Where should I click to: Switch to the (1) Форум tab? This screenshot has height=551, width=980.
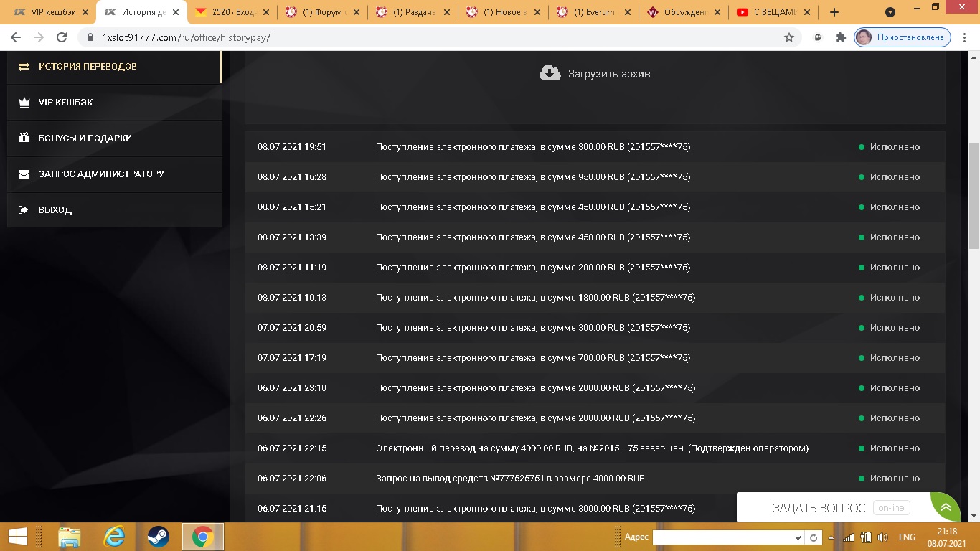pyautogui.click(x=323, y=12)
